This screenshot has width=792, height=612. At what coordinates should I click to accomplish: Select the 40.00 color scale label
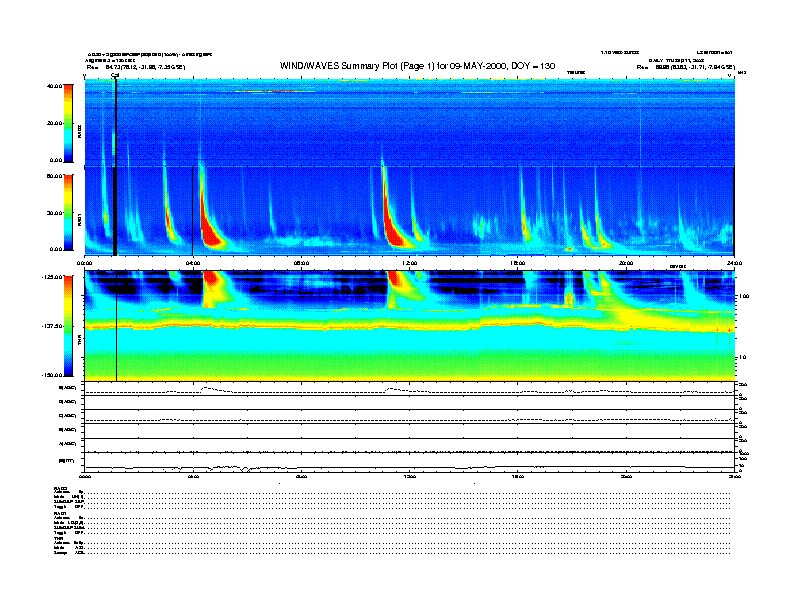[x=55, y=86]
